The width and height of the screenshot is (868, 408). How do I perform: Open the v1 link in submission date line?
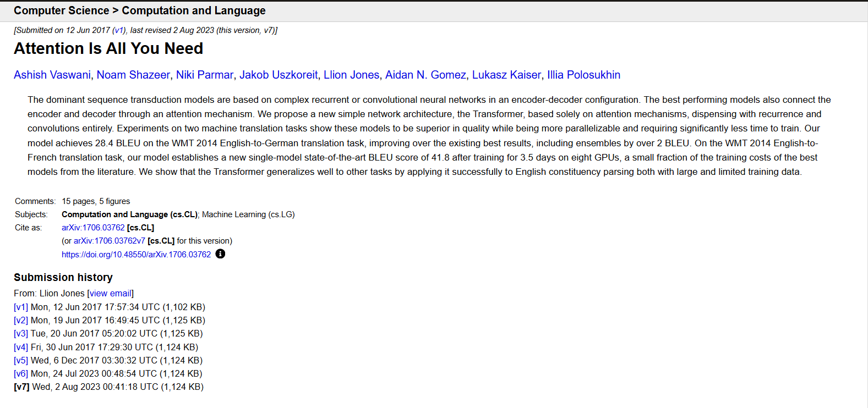[119, 30]
